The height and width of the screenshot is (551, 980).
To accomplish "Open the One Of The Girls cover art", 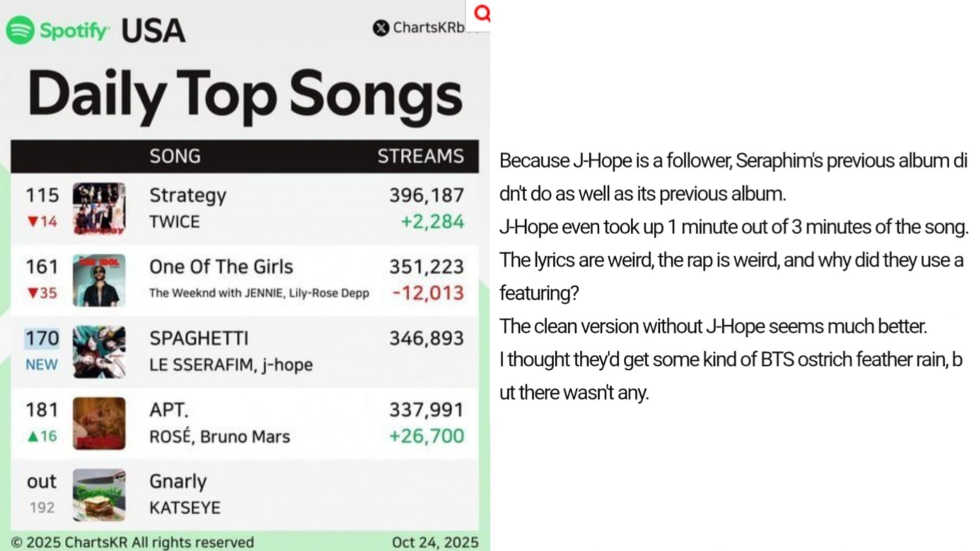I will pyautogui.click(x=99, y=280).
